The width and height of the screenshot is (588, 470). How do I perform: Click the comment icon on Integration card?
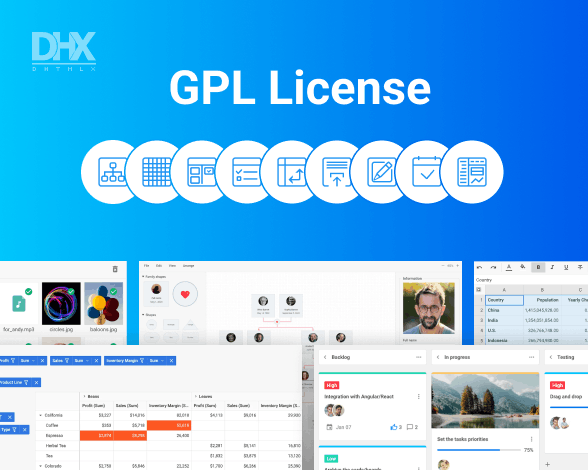coord(410,427)
